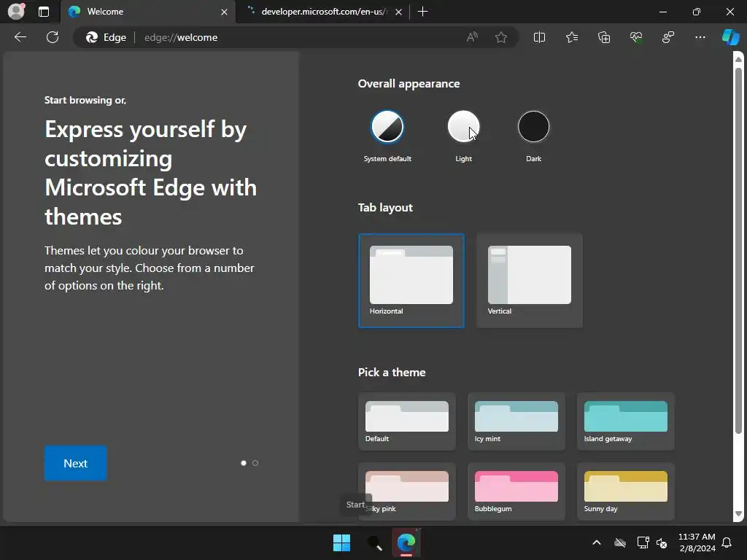747x560 pixels.
Task: Click the edge://welcome address field
Action: point(295,37)
